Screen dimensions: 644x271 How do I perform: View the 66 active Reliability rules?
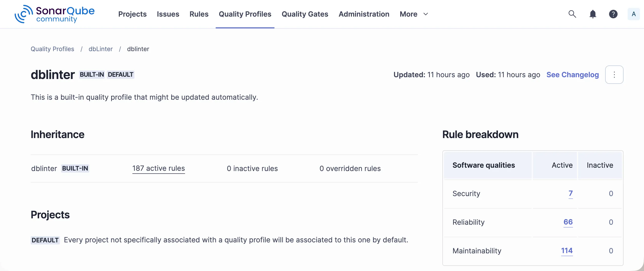click(x=568, y=222)
